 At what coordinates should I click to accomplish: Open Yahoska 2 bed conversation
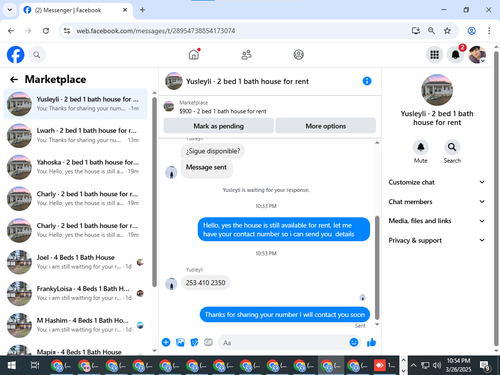75,167
